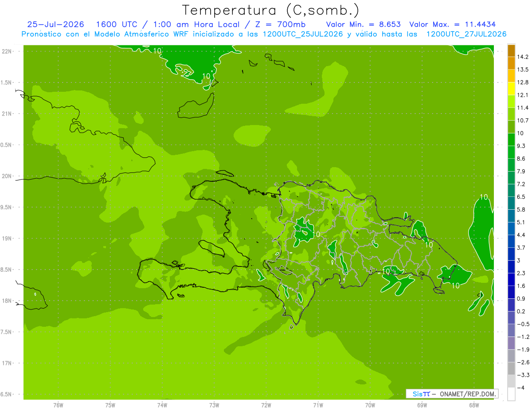The width and height of the screenshot is (532, 411).
Task: Pick the gray swatch between -2.6 and -3.3
Action: 511,368
